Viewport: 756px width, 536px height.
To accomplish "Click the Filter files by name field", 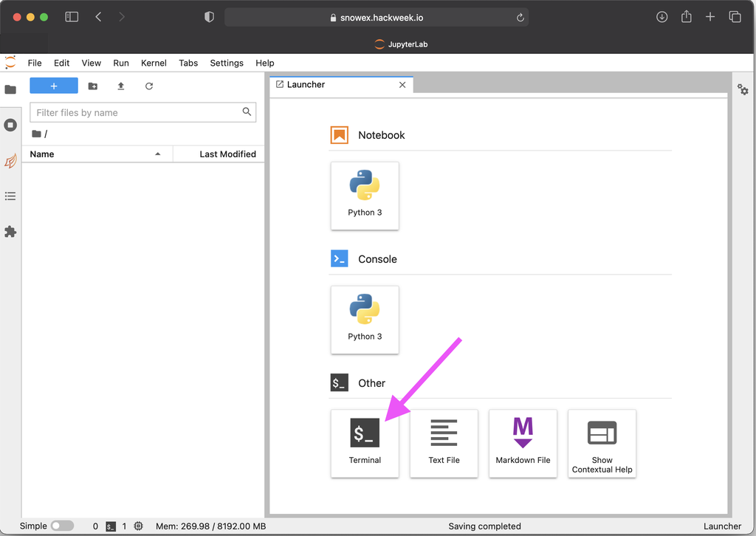I will (137, 113).
